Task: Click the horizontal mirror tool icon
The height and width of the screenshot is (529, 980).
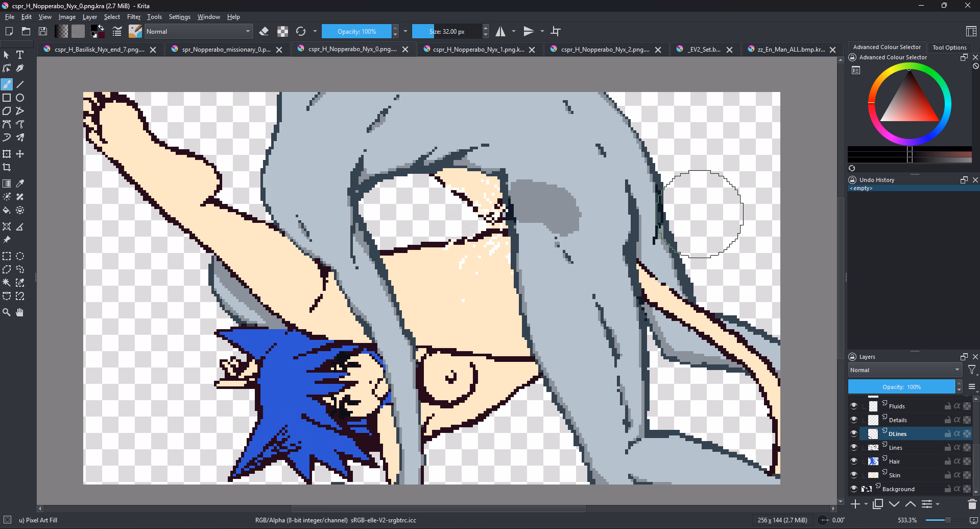Action: point(500,32)
